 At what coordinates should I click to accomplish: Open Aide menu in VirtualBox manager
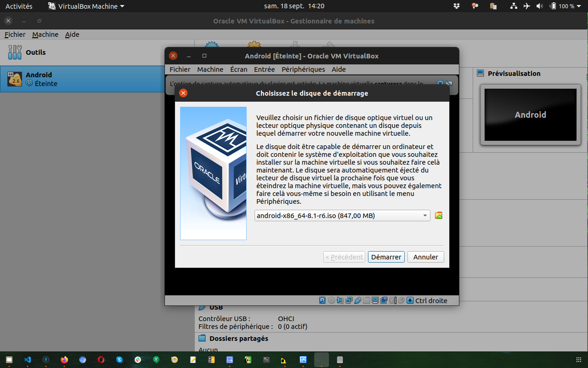(x=72, y=34)
